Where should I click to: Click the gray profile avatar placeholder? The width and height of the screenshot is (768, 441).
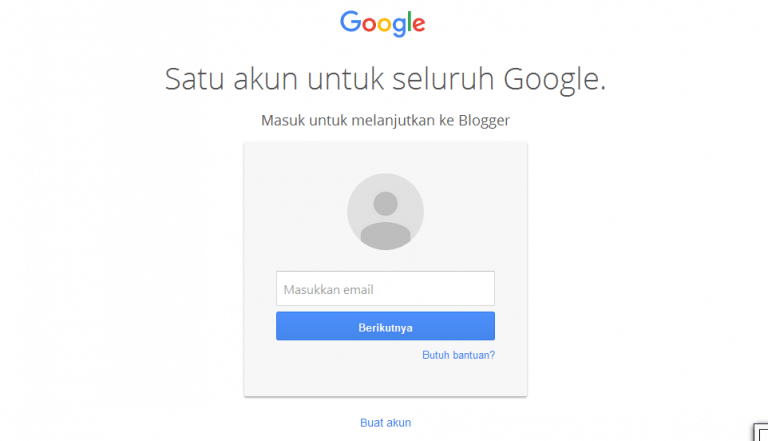click(x=385, y=212)
